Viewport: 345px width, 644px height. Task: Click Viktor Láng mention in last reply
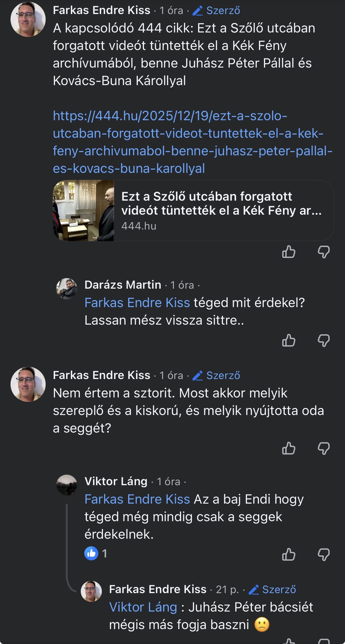pos(143,607)
